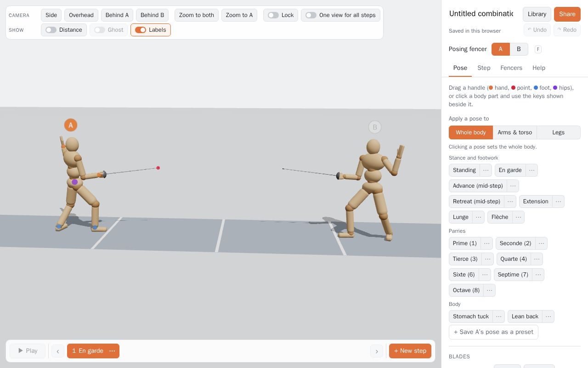Image resolution: width=588 pixels, height=368 pixels.
Task: Open the options menu for the En garde step
Action: pyautogui.click(x=112, y=351)
